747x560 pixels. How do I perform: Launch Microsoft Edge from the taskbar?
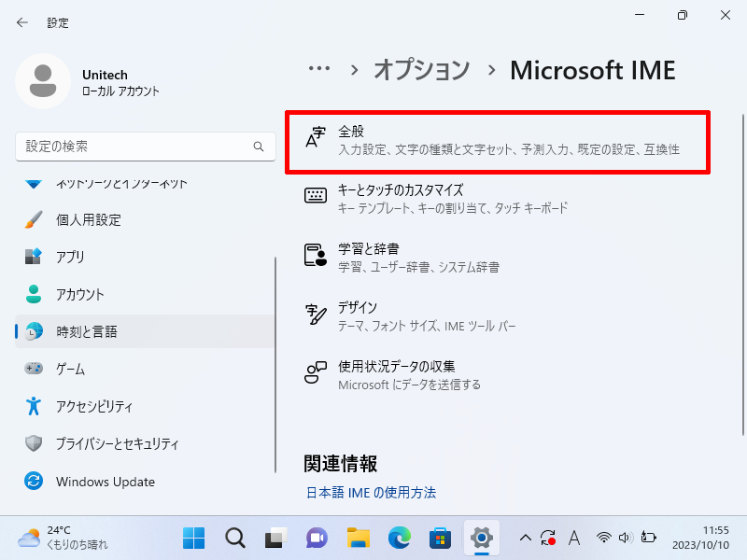tap(400, 539)
